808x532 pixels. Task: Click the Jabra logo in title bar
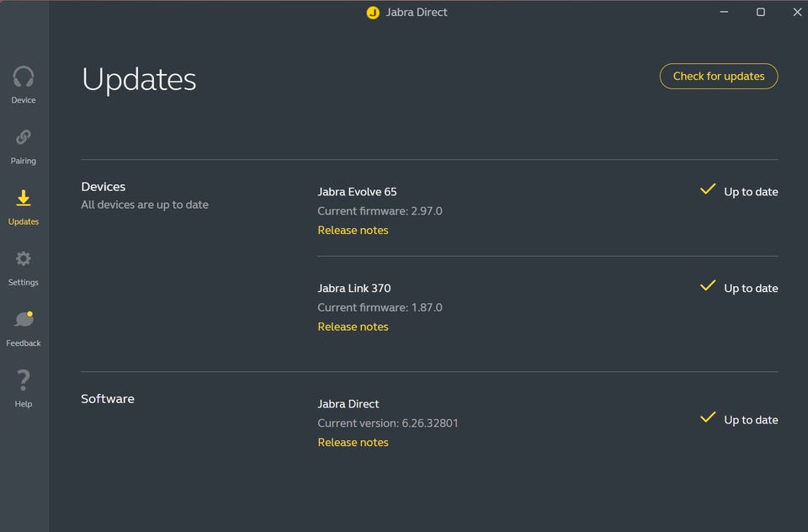pos(373,13)
